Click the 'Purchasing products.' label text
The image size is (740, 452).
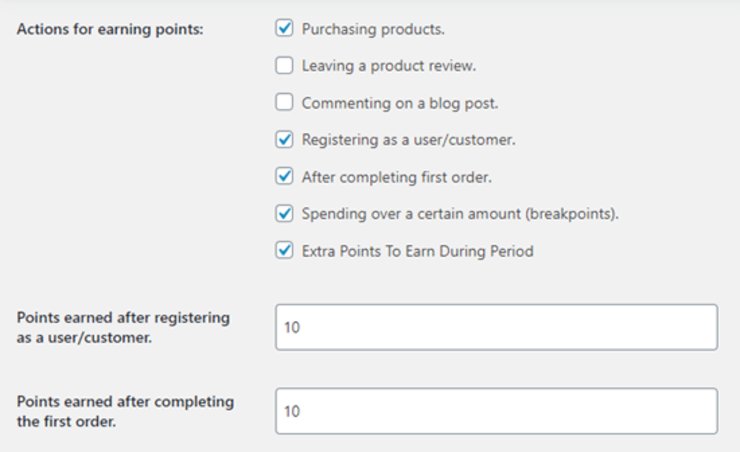[373, 29]
